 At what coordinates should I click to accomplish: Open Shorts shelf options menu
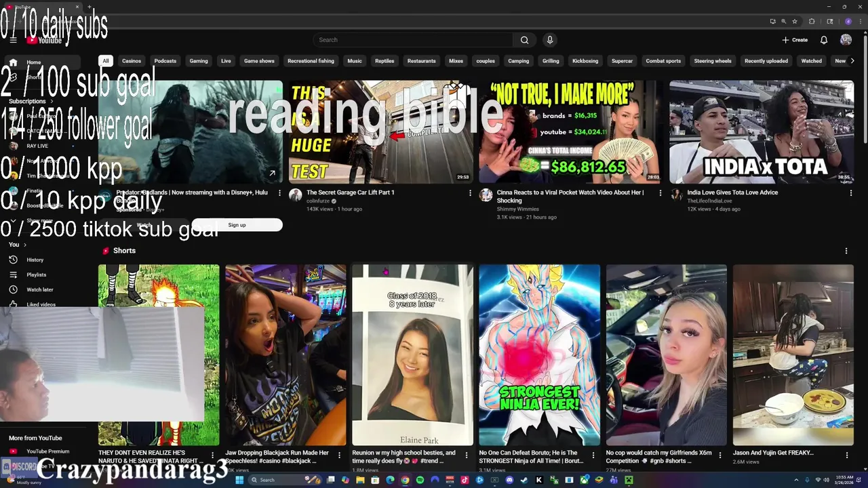(x=846, y=251)
